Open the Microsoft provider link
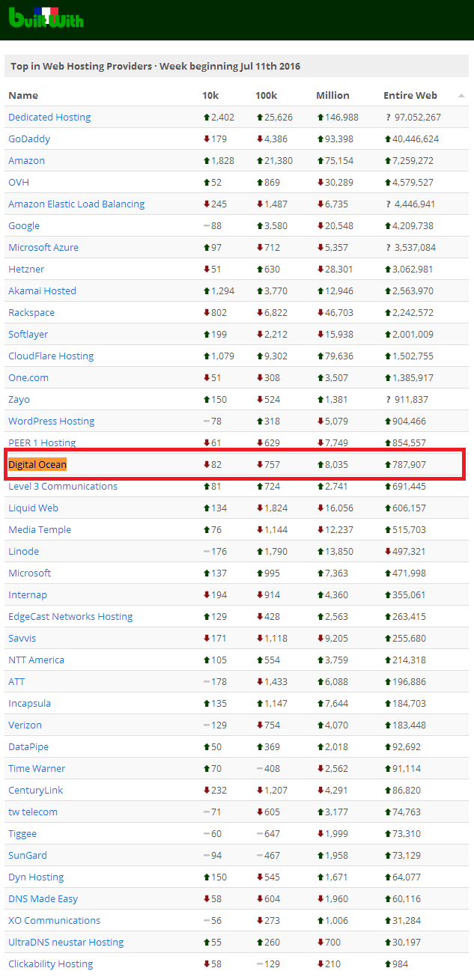Viewport: 474px width, 980px height. click(x=30, y=573)
